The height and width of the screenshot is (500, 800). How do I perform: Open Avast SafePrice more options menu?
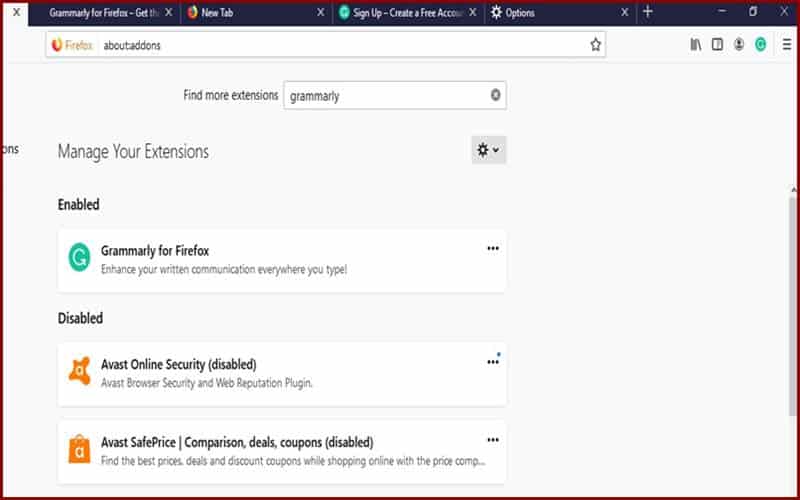click(x=493, y=440)
